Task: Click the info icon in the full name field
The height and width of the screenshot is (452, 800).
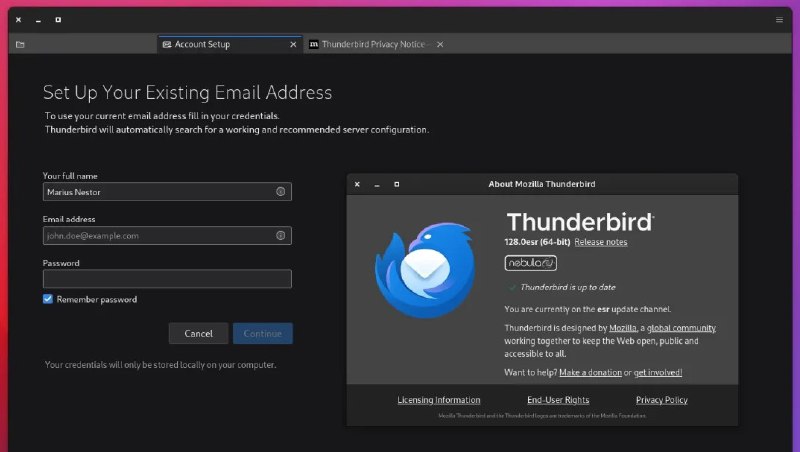Action: [281, 191]
